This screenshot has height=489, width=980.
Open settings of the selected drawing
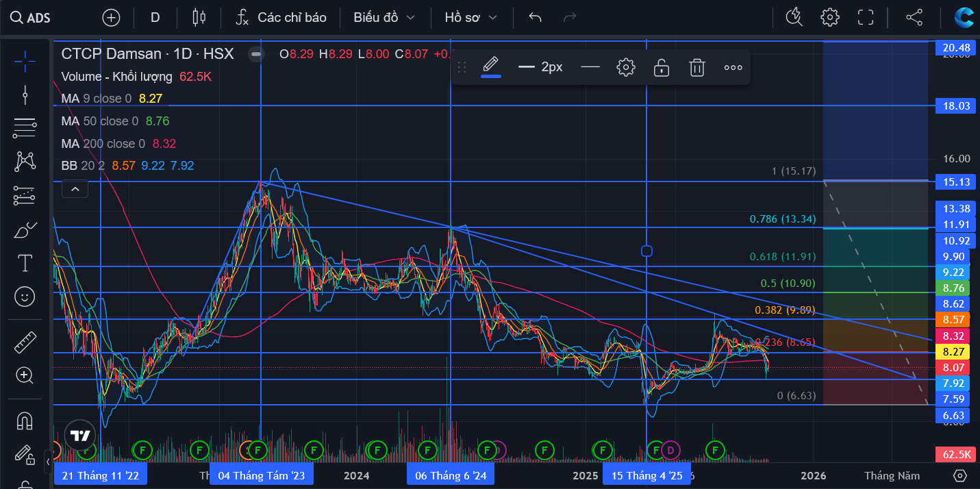coord(626,67)
